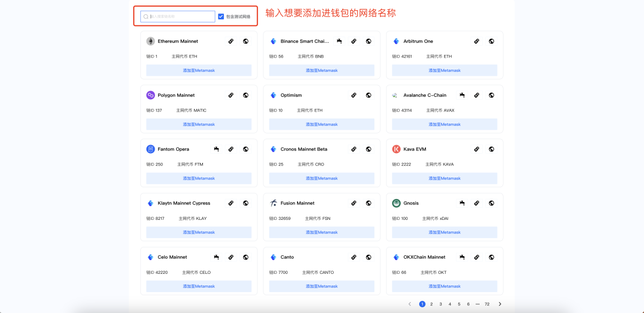Screen dimensions: 644x313
Task: Select the current page 1 indicator
Action: [422, 304]
